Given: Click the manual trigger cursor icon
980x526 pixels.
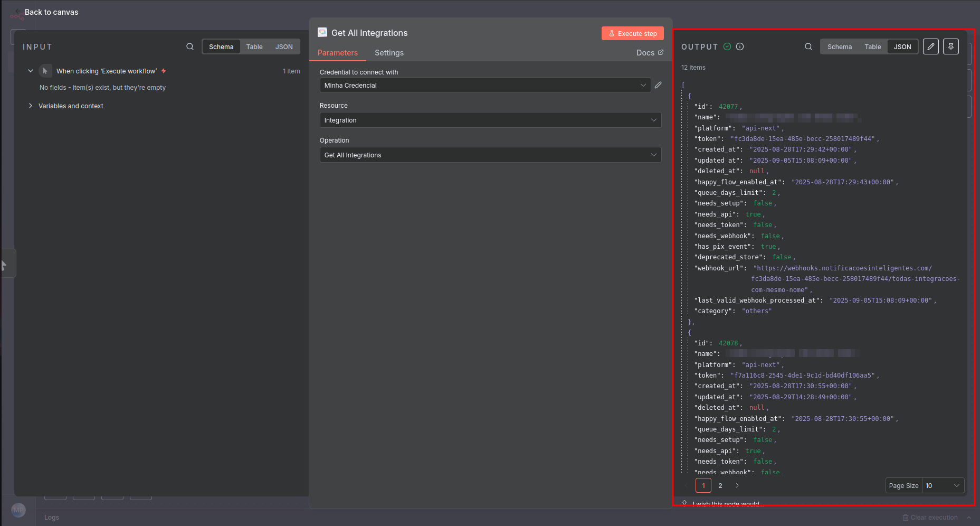Looking at the screenshot, I should [45, 71].
